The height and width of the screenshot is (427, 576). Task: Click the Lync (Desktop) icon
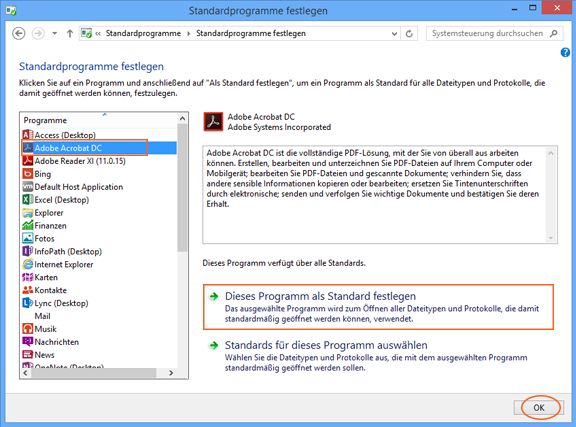click(28, 303)
